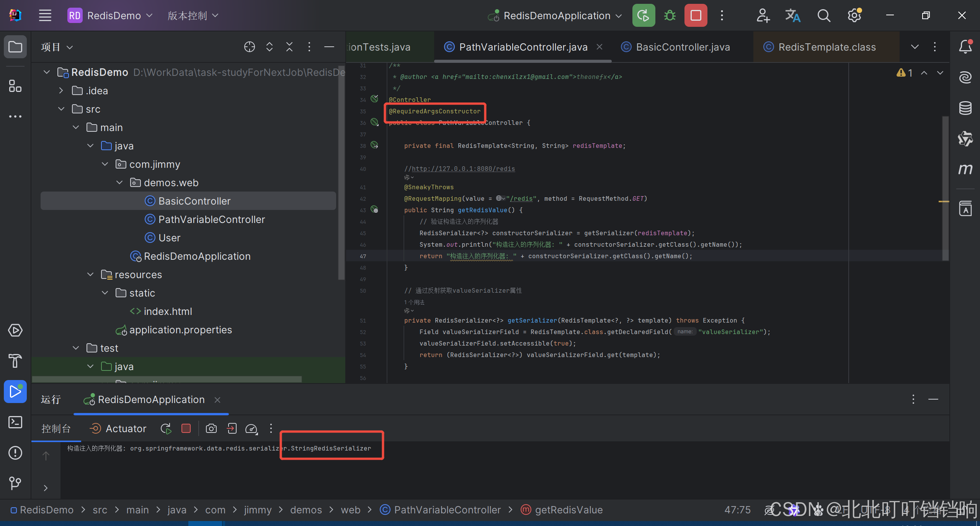Select the opened file via the crosshair icon
The height and width of the screenshot is (526, 980).
pyautogui.click(x=249, y=47)
